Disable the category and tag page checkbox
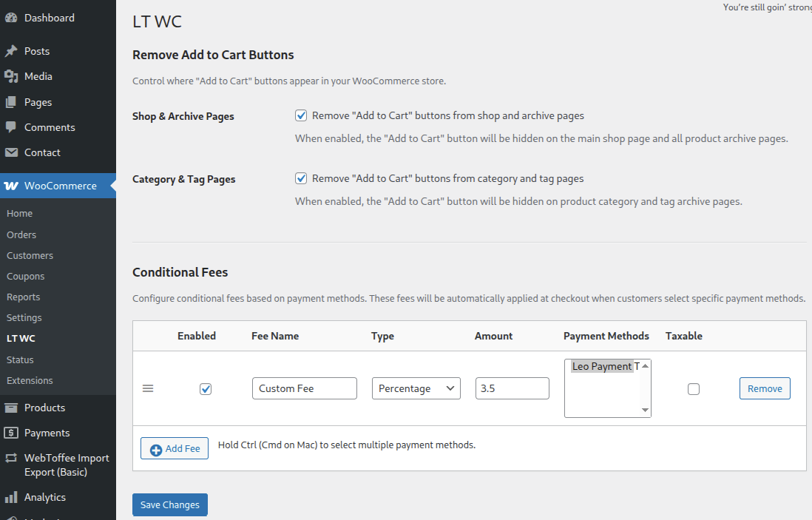Screen dimensions: 812x520 (301, 178)
